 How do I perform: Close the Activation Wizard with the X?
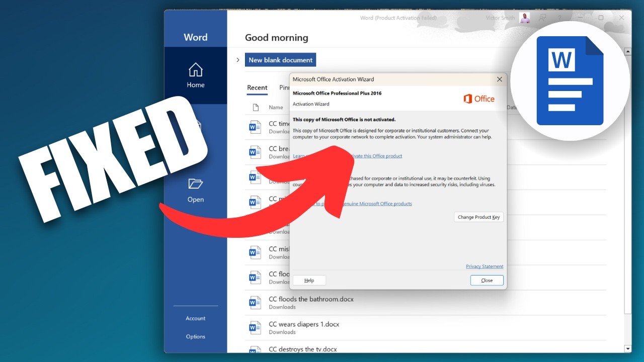pyautogui.click(x=500, y=79)
